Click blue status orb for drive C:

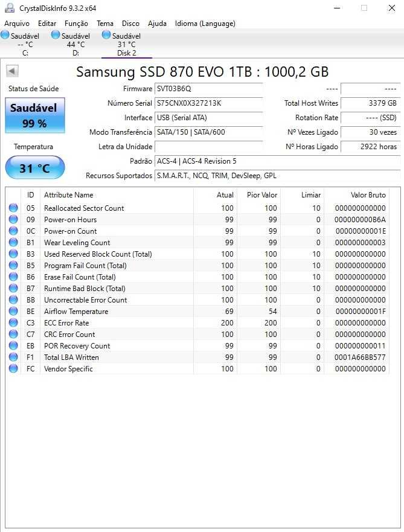point(5,34)
